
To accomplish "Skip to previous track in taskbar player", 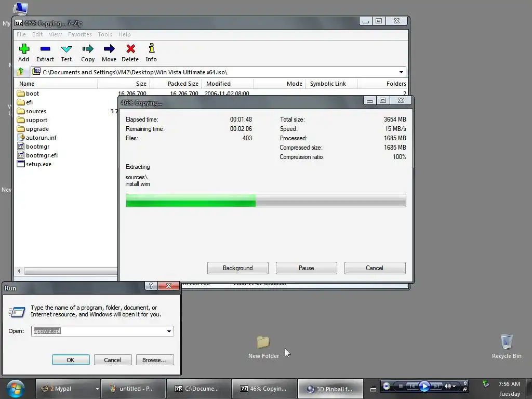I will (412, 386).
